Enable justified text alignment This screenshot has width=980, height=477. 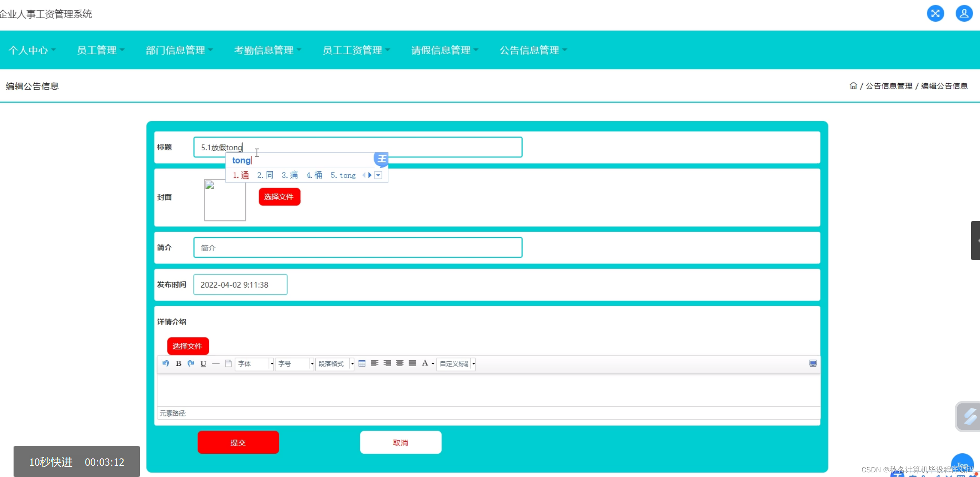(x=412, y=363)
